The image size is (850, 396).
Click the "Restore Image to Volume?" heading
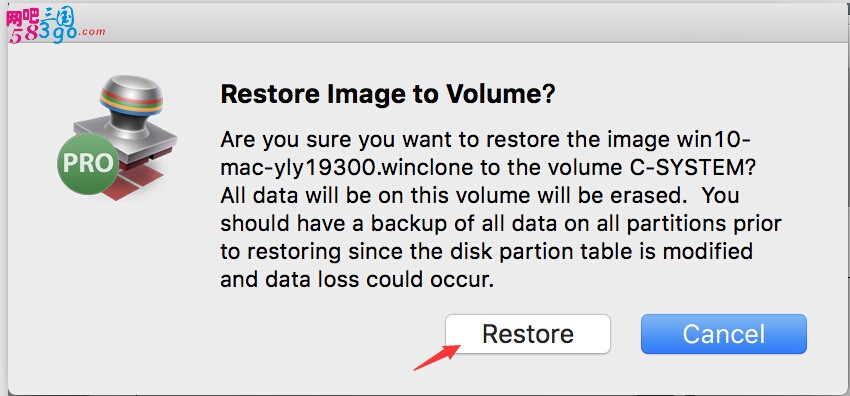388,95
